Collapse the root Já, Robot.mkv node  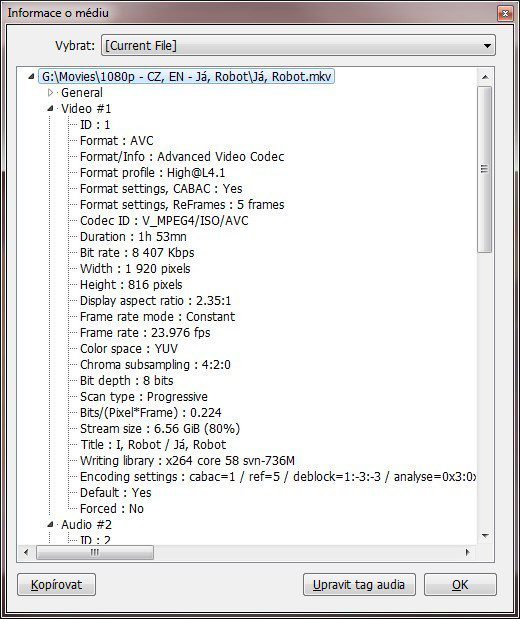(x=32, y=77)
